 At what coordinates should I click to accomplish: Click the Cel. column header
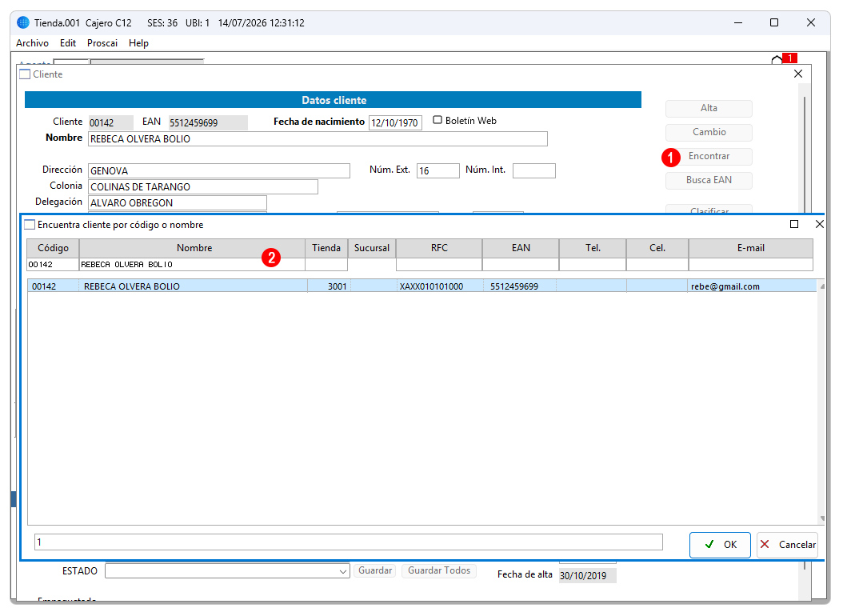[657, 248]
